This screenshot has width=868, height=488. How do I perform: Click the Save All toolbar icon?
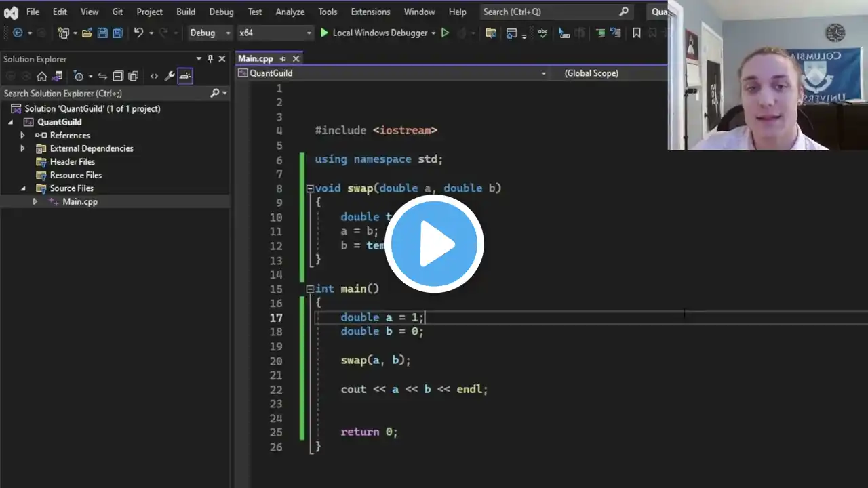(x=117, y=33)
